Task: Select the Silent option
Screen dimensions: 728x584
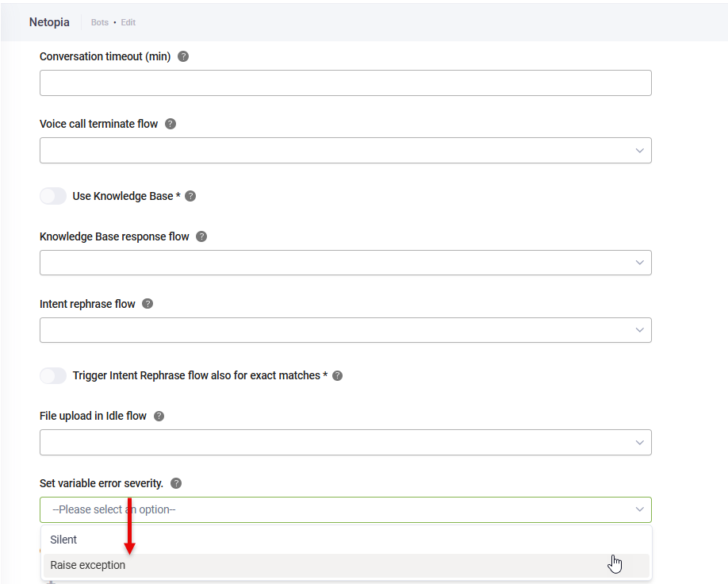Action: (64, 540)
